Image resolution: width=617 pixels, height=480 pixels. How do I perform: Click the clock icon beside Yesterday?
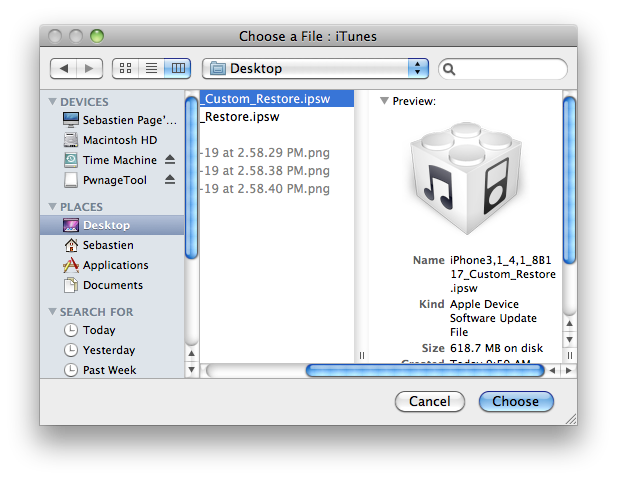pyautogui.click(x=71, y=350)
